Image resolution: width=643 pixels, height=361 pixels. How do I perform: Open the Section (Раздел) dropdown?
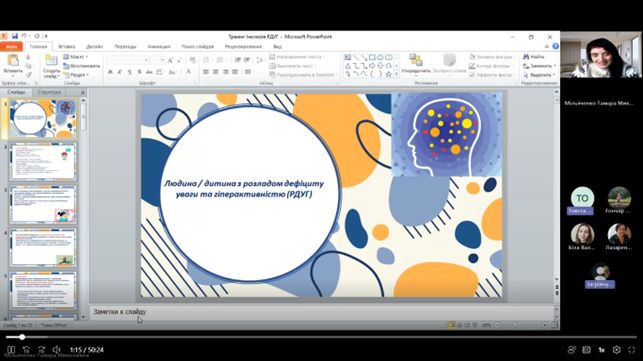coord(76,75)
